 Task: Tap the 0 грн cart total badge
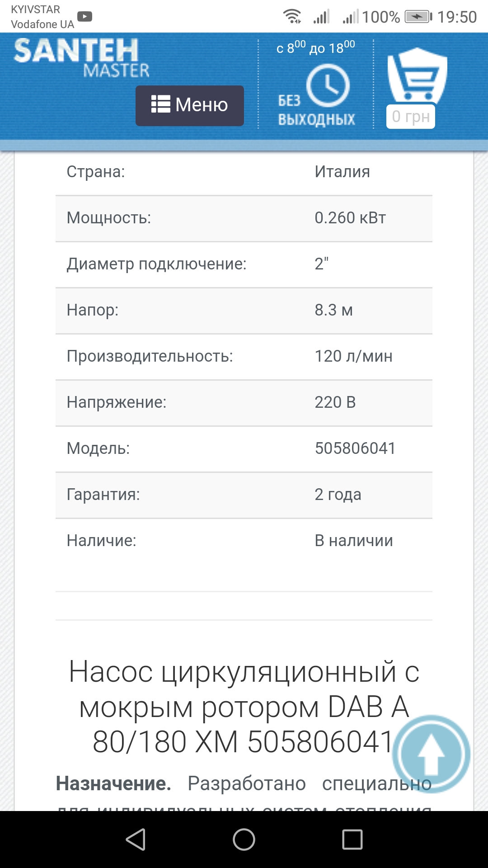point(411,117)
